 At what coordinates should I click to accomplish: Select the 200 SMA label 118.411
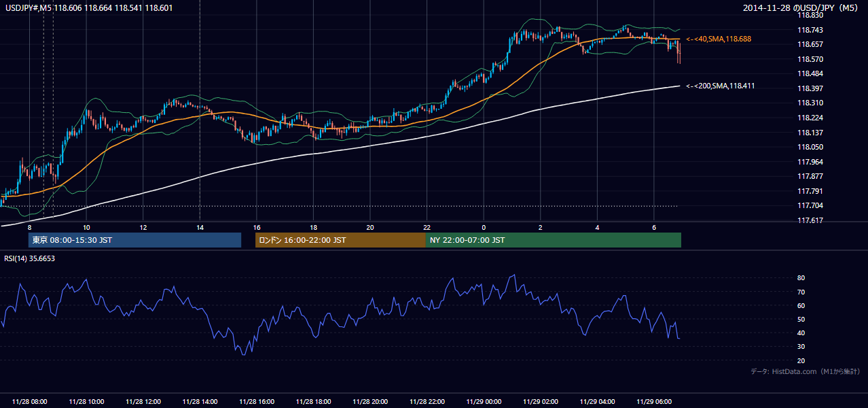pyautogui.click(x=720, y=86)
